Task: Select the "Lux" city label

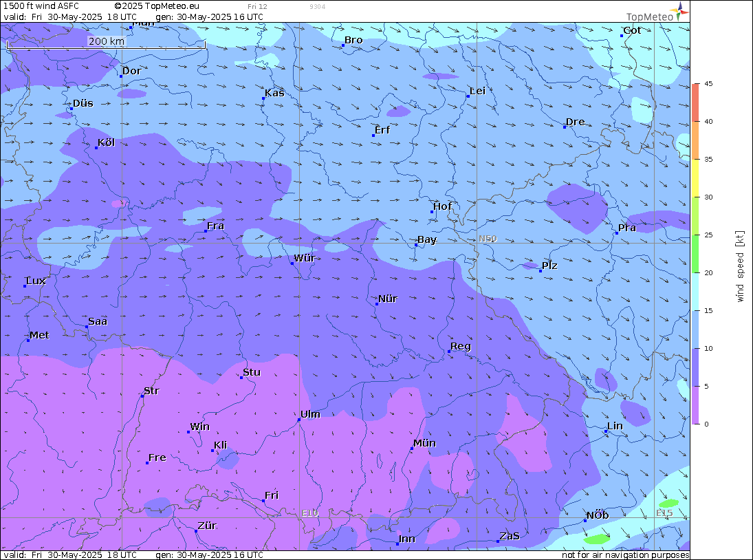Action: click(x=36, y=281)
